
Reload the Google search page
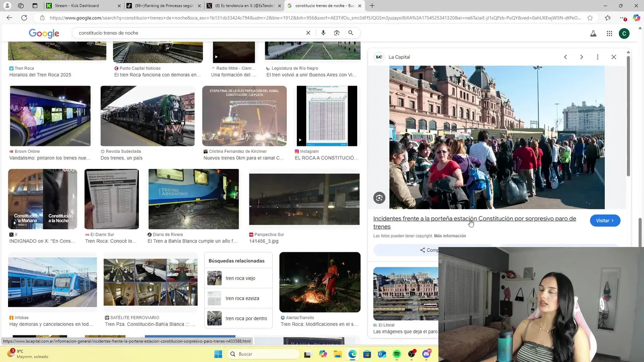point(24,18)
